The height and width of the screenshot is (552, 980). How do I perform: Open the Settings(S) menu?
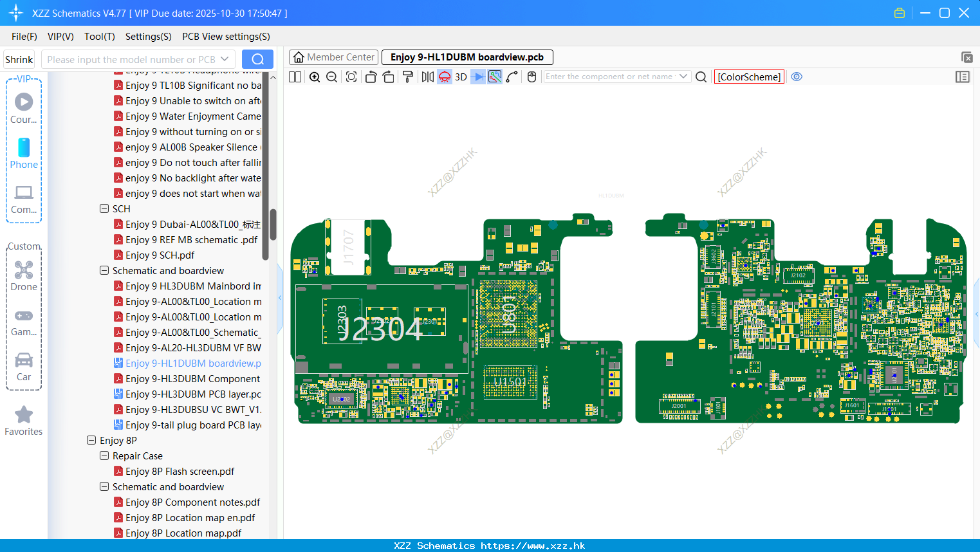point(149,37)
